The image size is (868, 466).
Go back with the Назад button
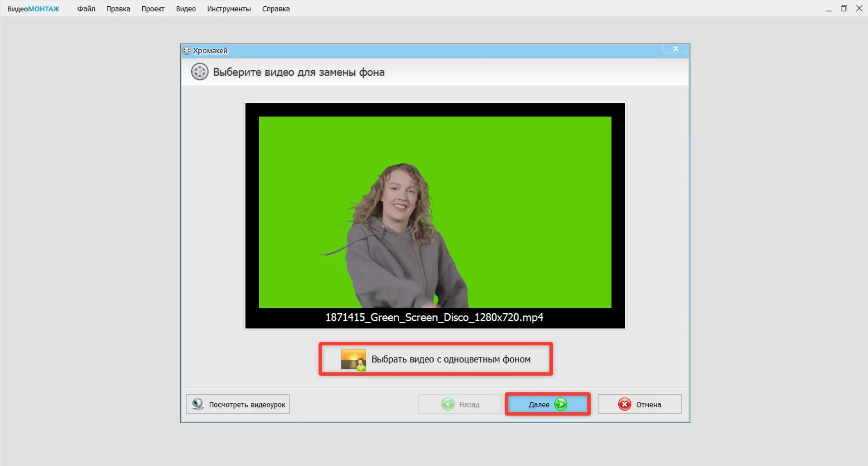460,404
